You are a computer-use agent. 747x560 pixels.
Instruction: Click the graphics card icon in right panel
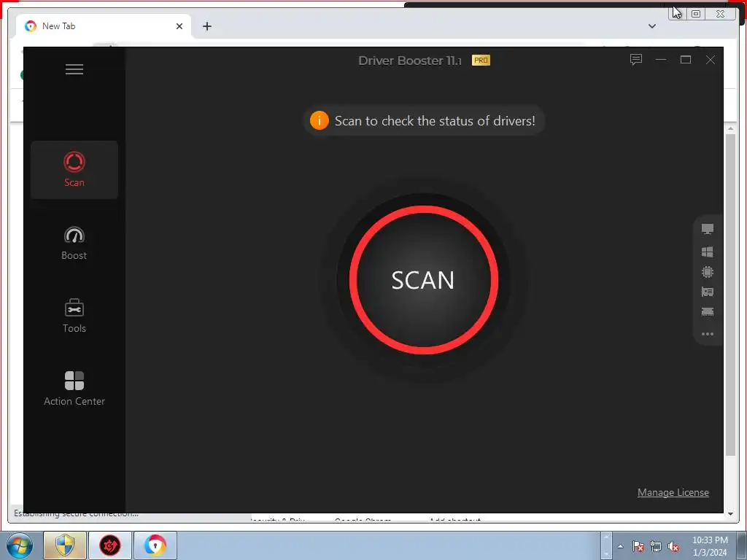pyautogui.click(x=708, y=292)
